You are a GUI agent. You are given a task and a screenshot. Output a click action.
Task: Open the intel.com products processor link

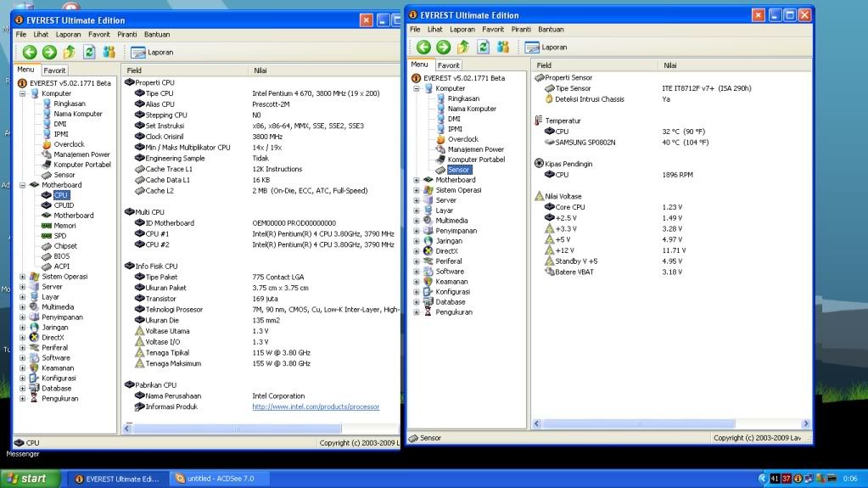(316, 407)
